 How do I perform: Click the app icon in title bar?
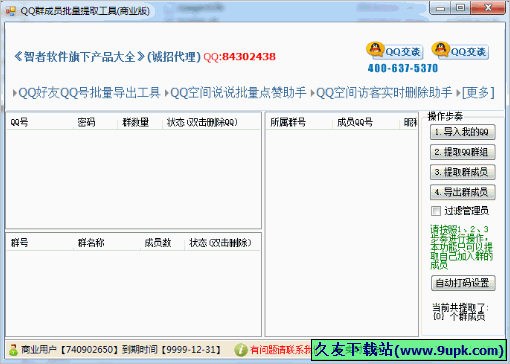pyautogui.click(x=10, y=11)
